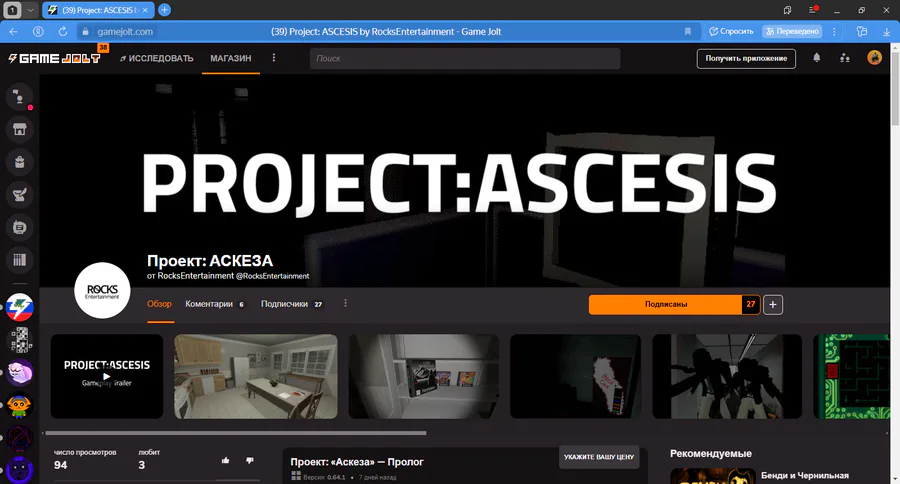Open the backpack icon in sidebar
This screenshot has width=900, height=484.
pyautogui.click(x=20, y=162)
